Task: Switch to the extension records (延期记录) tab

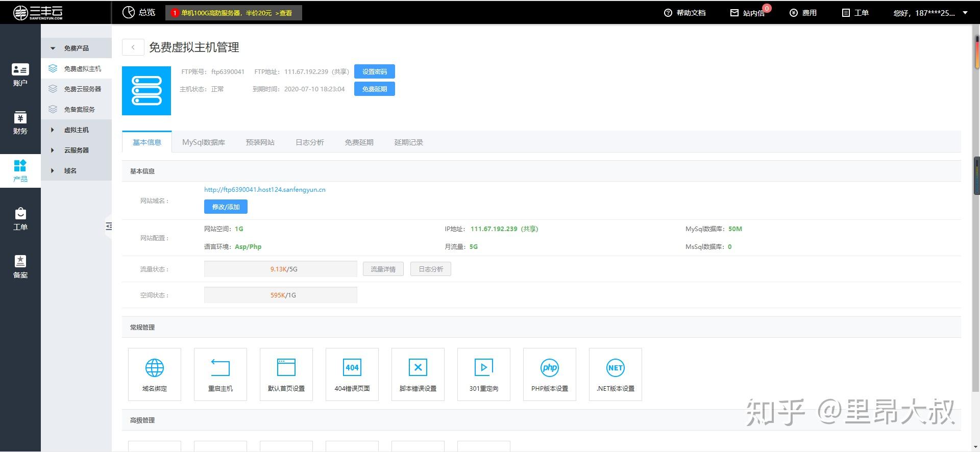Action: coord(409,142)
